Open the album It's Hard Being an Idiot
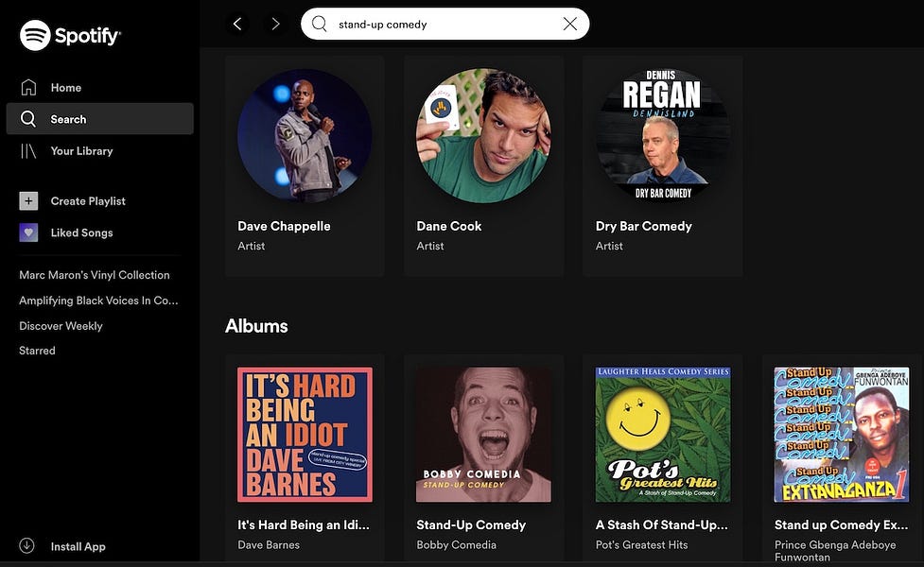Screen dimensions: 924x567 304,434
